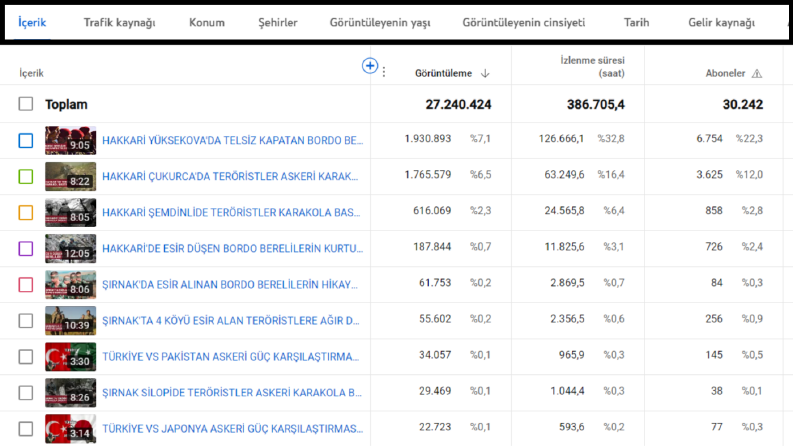The width and height of the screenshot is (793, 446).
Task: Open ŞIRNAK SİLOPİDE TERÖRİSTLER video link
Action: (232, 393)
